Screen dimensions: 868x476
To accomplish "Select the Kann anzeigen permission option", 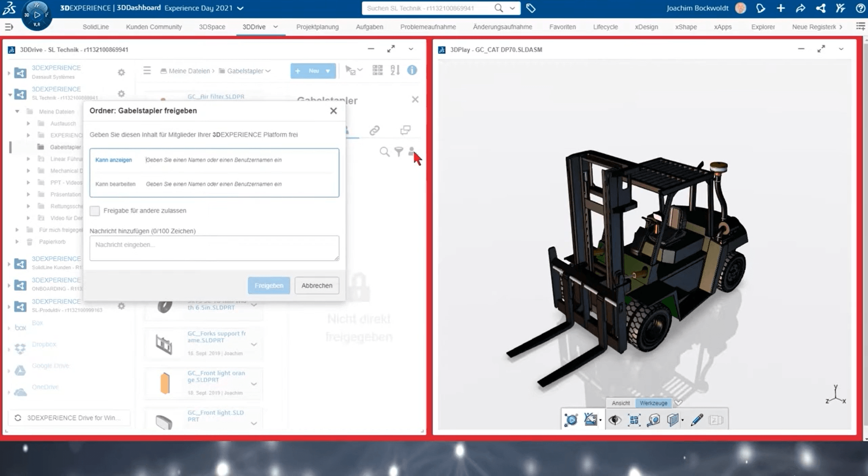I will pyautogui.click(x=114, y=160).
